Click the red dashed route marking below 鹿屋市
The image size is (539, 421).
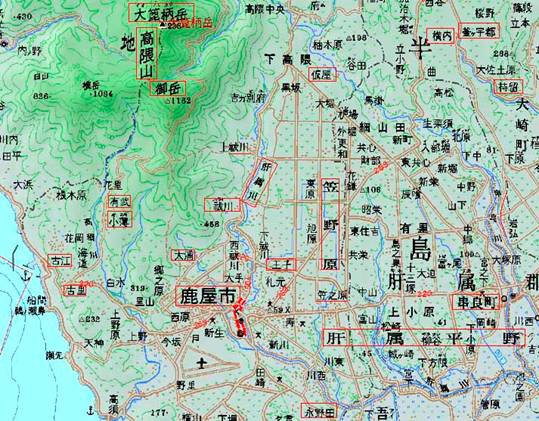pos(238,317)
